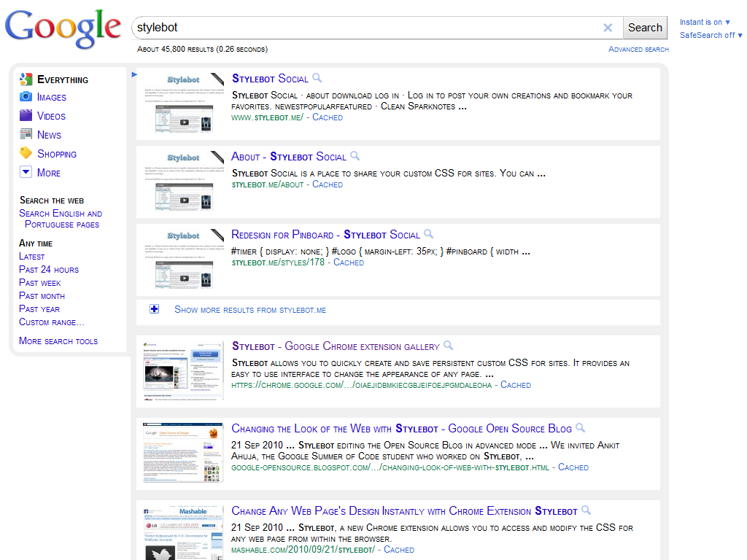Viewport: 747px width, 560px height.
Task: Click Search English and Portuguese pages
Action: [x=61, y=219]
